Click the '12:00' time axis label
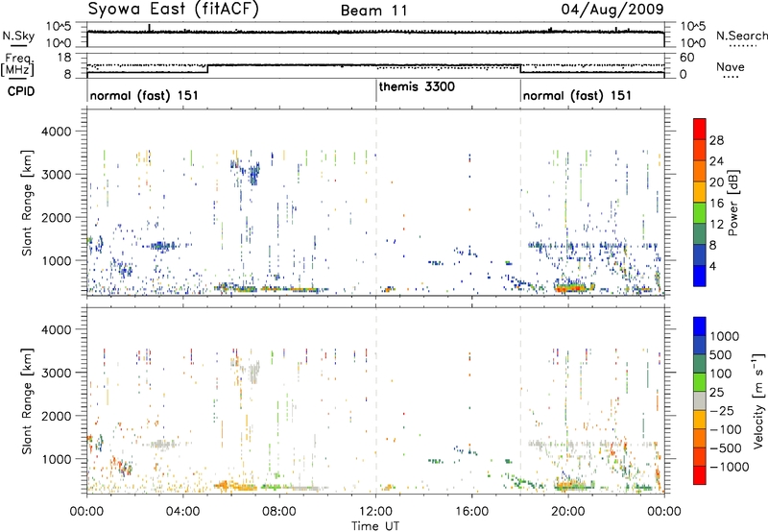768x532 pixels. tap(375, 512)
